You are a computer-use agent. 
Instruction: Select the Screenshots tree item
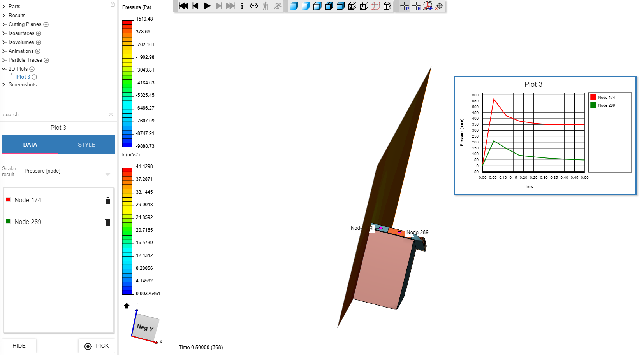23,84
